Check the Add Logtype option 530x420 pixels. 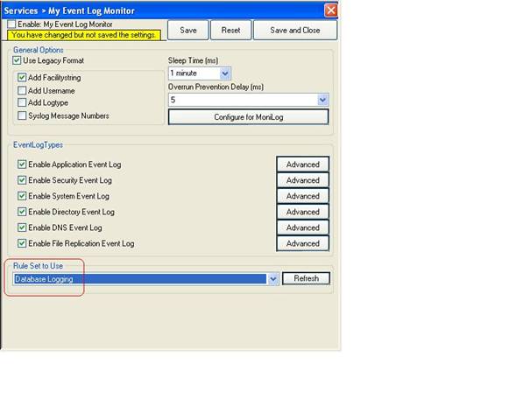(22, 102)
